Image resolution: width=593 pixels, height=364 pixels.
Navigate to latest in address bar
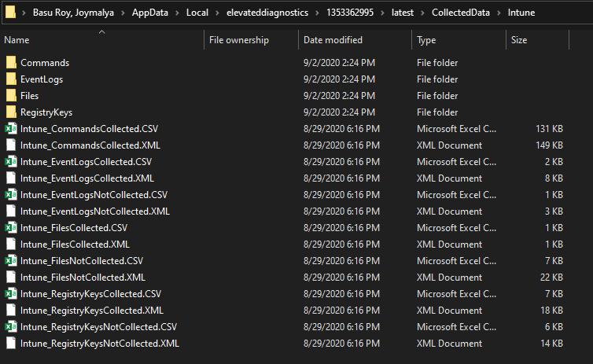[403, 13]
